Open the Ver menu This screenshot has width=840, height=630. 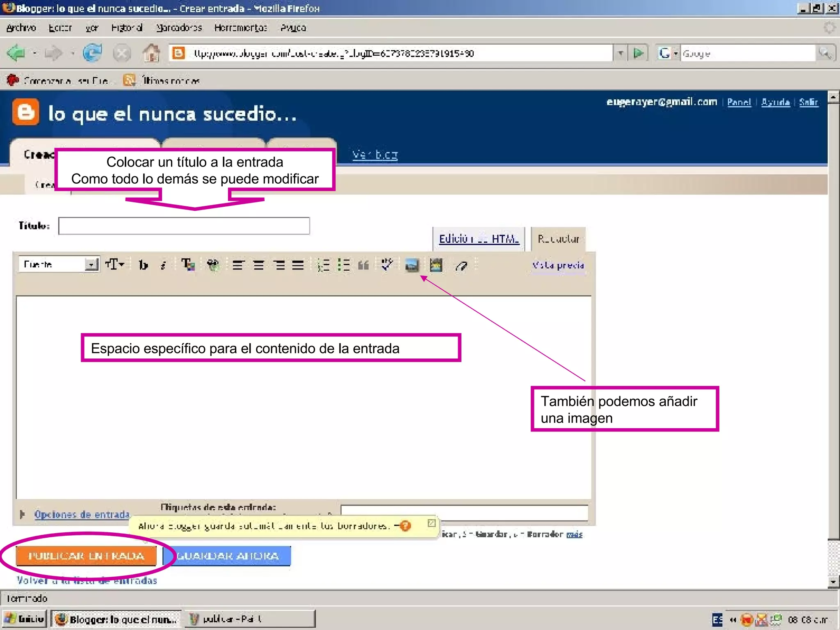[92, 27]
